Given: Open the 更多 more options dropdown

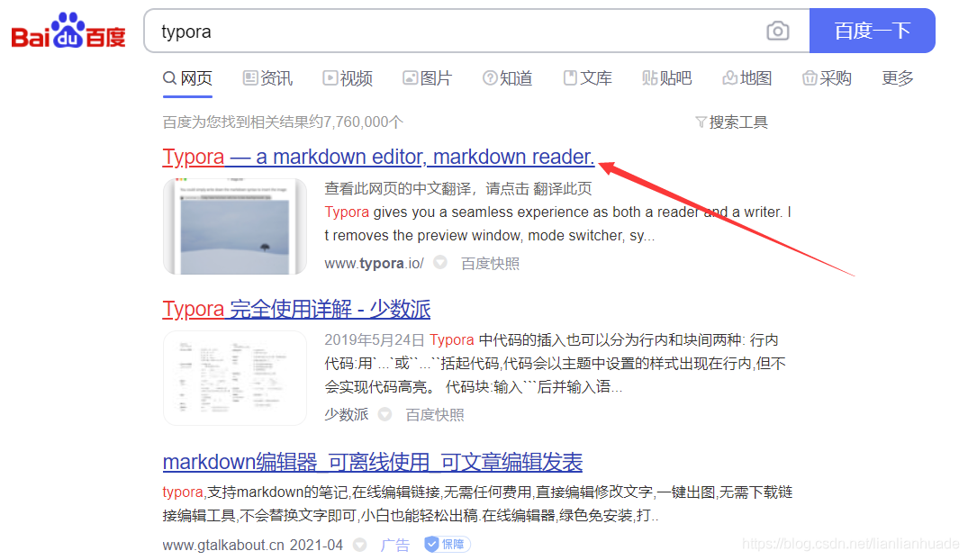Looking at the screenshot, I should [x=897, y=78].
